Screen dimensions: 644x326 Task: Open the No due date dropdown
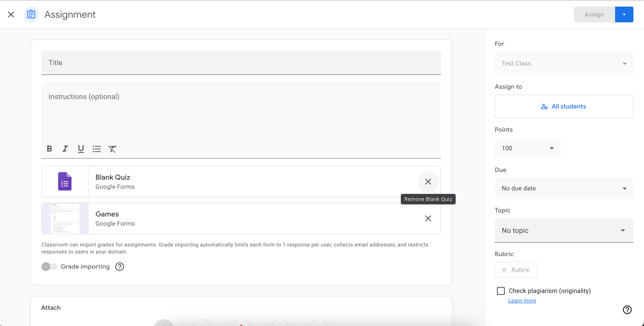[563, 188]
